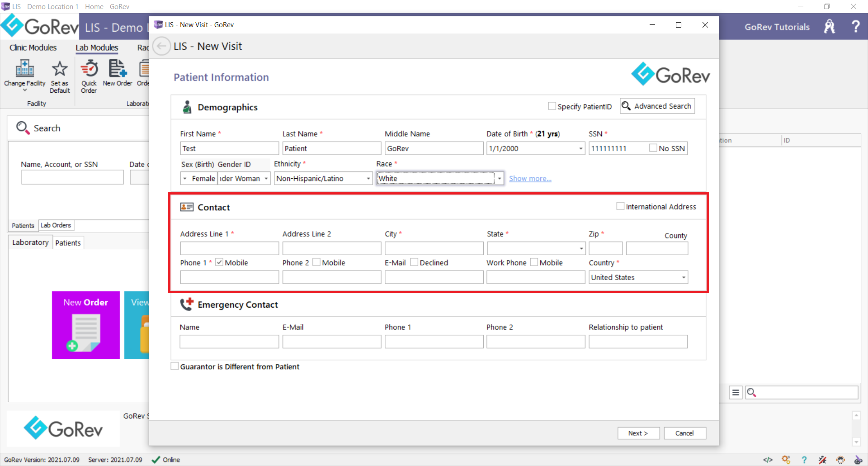Click the gears settings icon in status bar

(786, 460)
